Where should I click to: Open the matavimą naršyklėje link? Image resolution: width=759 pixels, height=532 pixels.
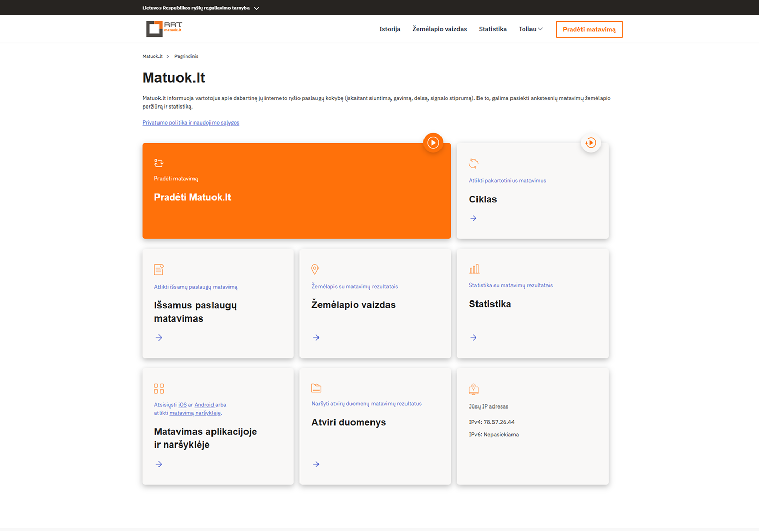[195, 413]
